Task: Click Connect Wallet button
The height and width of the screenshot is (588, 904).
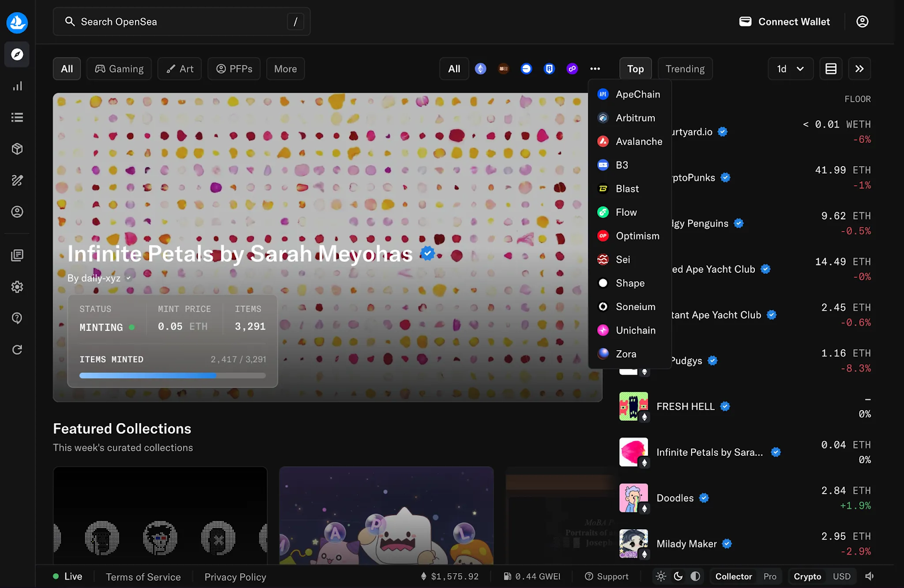Action: tap(785, 21)
